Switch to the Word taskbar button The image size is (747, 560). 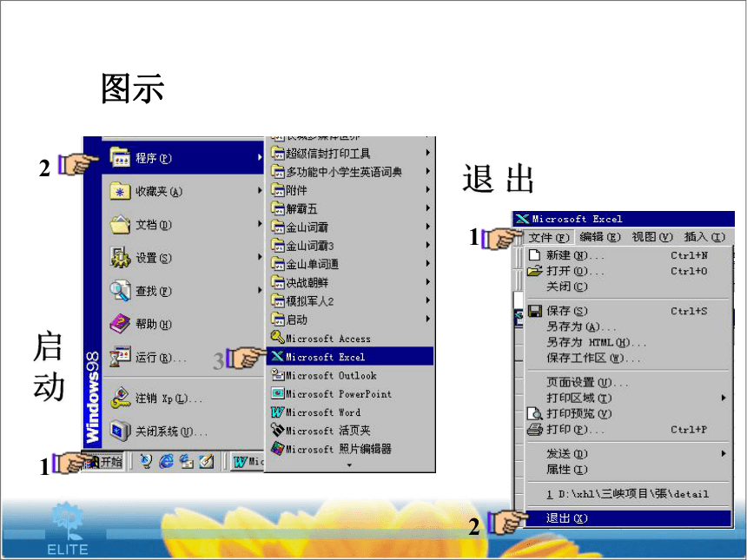point(248,461)
